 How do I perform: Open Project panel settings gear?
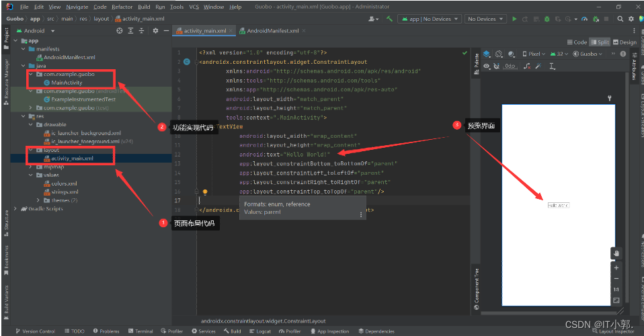point(155,30)
